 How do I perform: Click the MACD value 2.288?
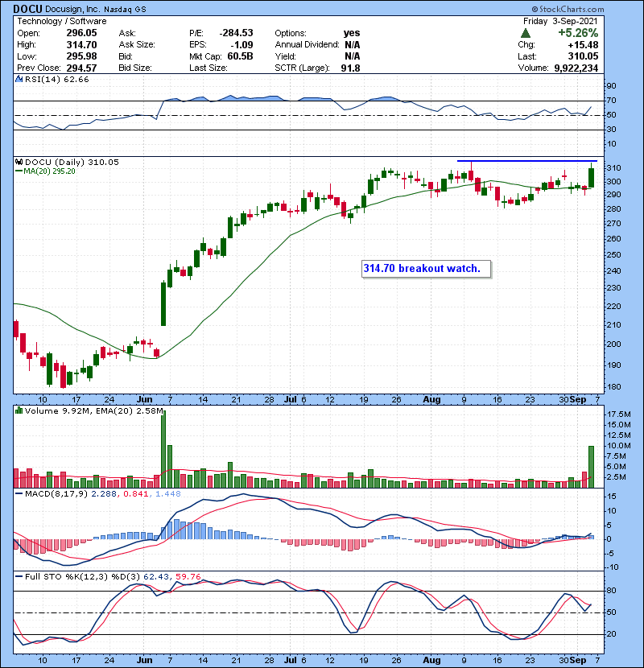pyautogui.click(x=104, y=494)
